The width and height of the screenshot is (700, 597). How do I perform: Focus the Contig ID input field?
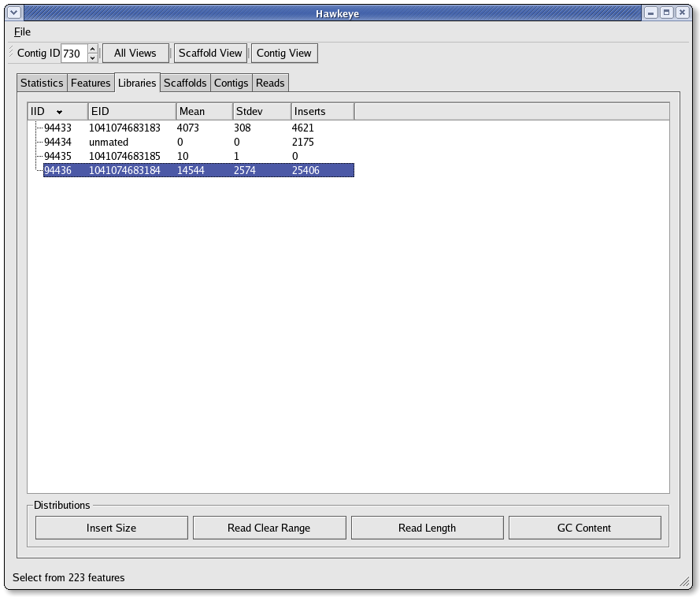73,54
